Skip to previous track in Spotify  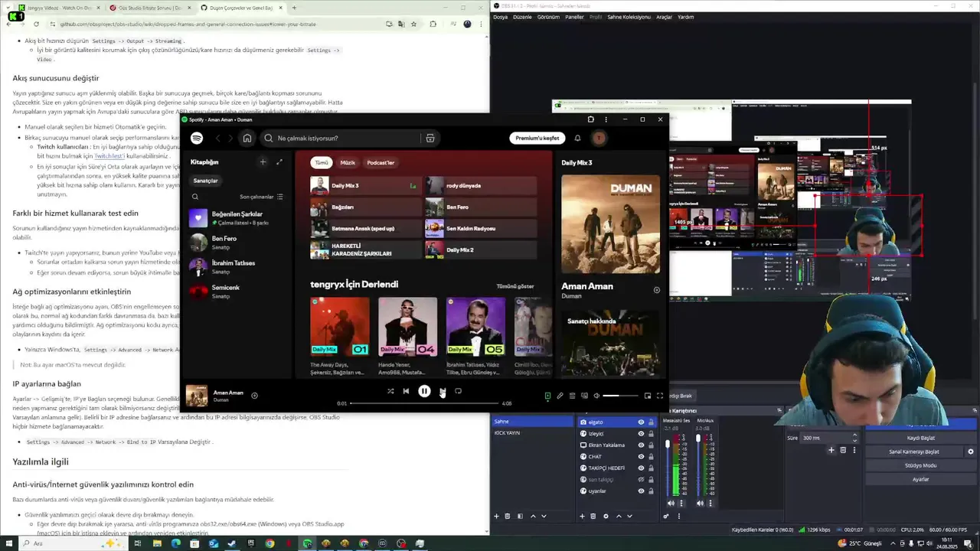[406, 391]
